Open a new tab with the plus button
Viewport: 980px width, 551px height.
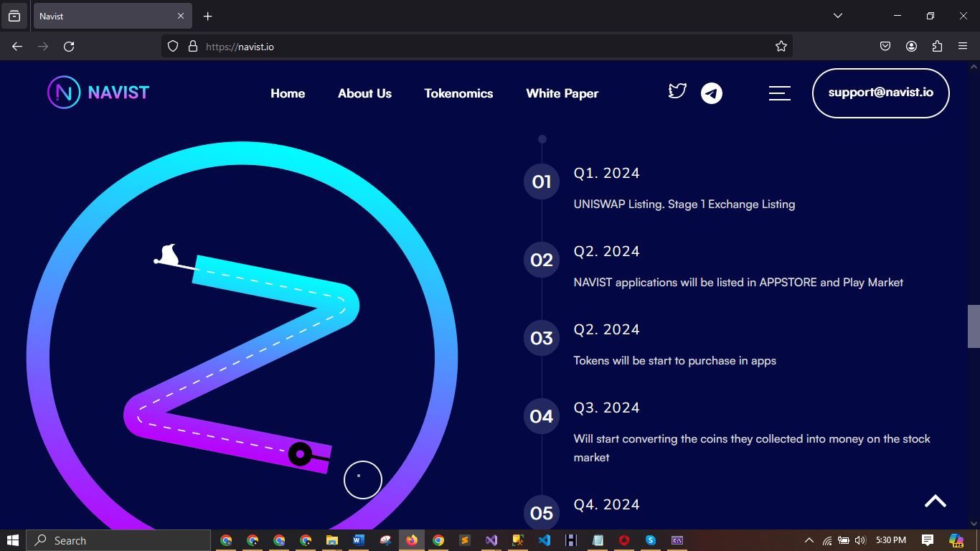click(x=207, y=16)
